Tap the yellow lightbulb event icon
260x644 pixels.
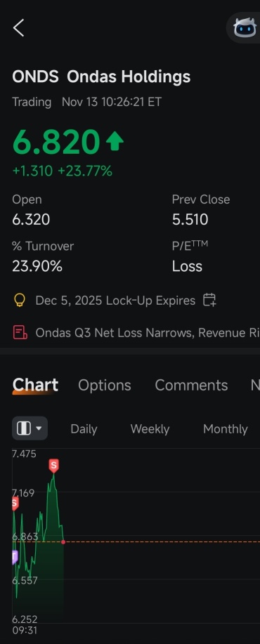point(19,301)
